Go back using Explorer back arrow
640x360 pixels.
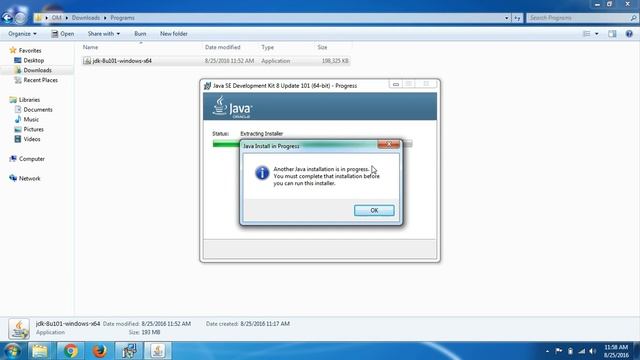click(7, 18)
